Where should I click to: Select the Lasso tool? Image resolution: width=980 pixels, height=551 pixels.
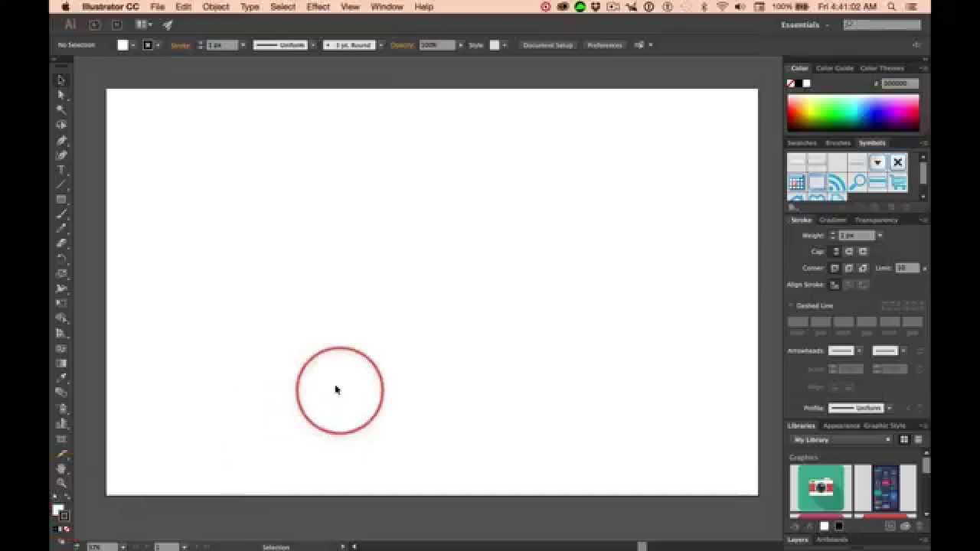point(61,125)
